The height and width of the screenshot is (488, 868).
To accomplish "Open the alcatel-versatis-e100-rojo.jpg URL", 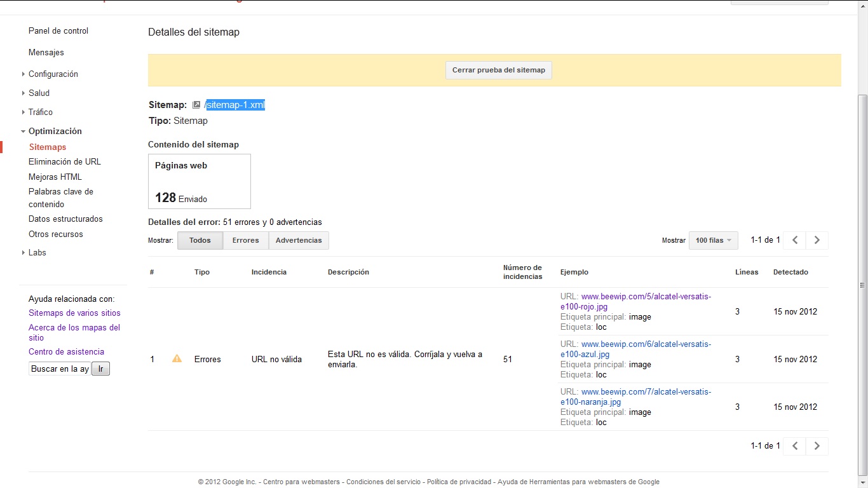I will (635, 301).
